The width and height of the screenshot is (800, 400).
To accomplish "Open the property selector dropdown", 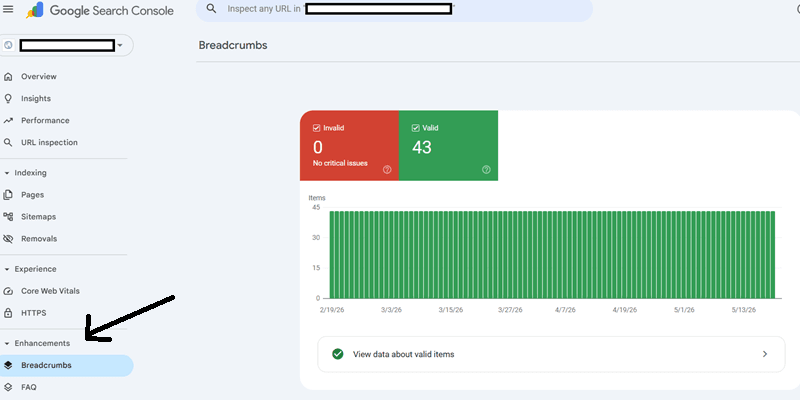I will 67,45.
